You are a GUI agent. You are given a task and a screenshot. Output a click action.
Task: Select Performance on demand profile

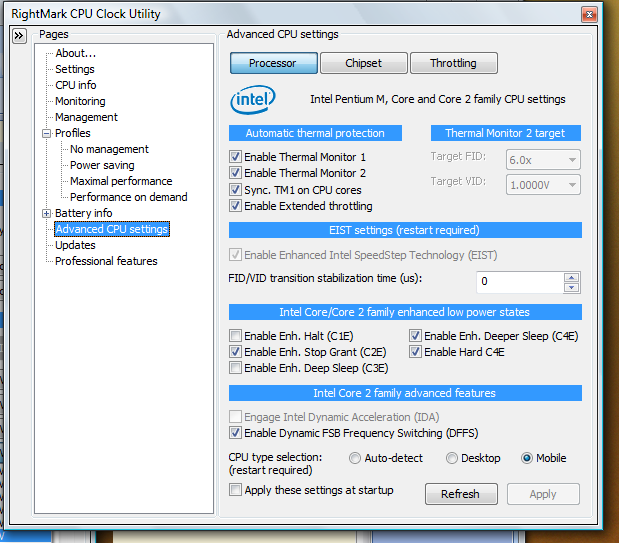(129, 197)
